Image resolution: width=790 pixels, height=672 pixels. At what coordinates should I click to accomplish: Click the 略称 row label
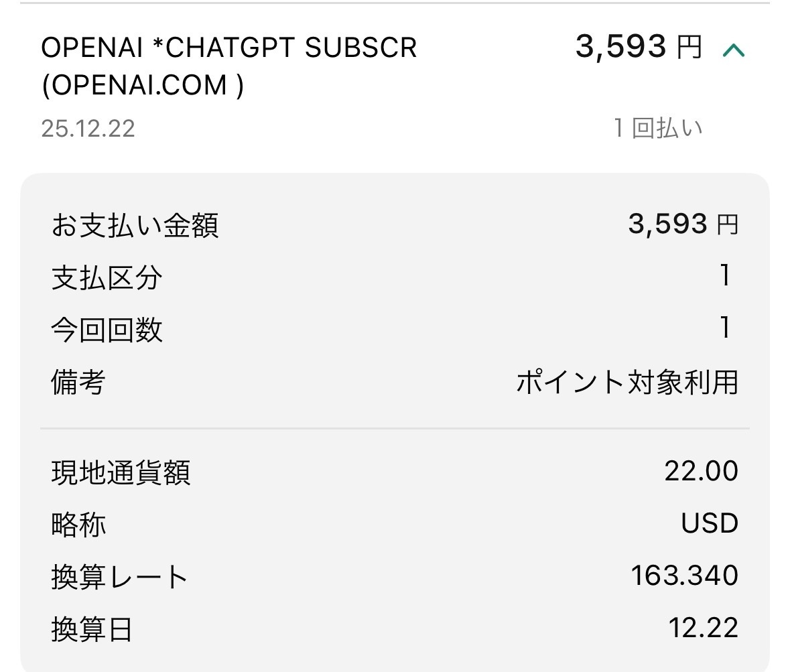coord(78,525)
